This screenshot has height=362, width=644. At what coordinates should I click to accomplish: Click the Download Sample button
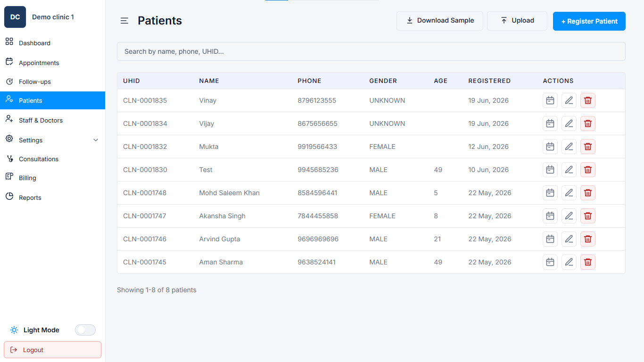tap(440, 21)
